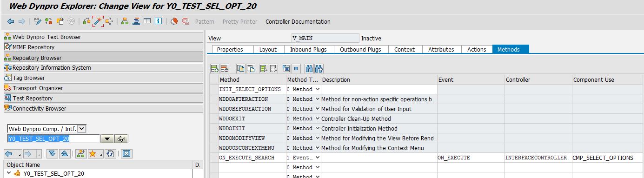644x178 pixels.
Task: Click the Where-Used List hierarchy icon
Action: (x=125, y=21)
